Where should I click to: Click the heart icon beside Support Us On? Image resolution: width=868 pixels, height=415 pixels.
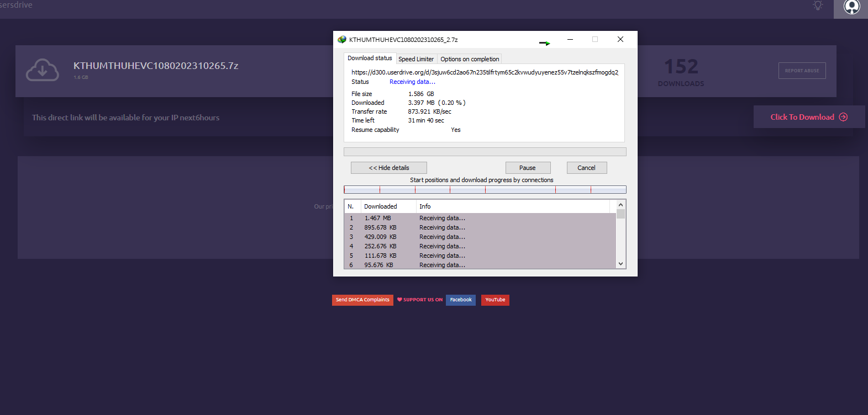399,300
